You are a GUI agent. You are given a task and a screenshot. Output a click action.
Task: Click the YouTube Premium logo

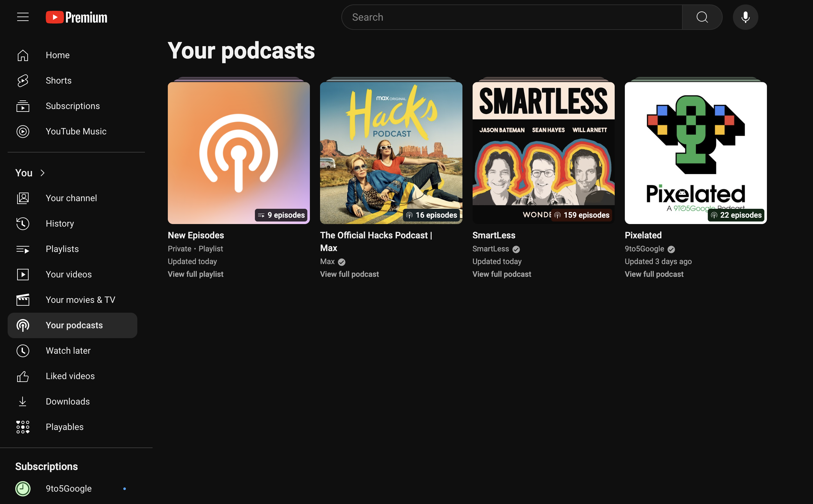(x=76, y=17)
